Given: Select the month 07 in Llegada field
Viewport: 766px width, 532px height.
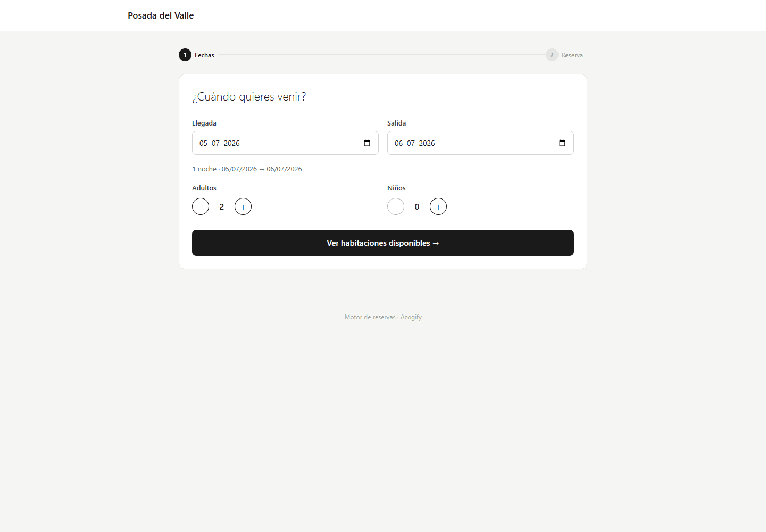Looking at the screenshot, I should pyautogui.click(x=216, y=143).
